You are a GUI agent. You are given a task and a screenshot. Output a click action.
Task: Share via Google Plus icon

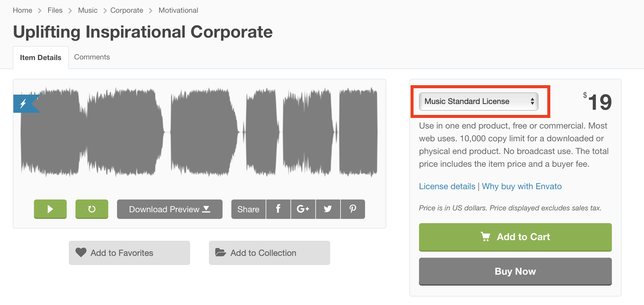[303, 209]
